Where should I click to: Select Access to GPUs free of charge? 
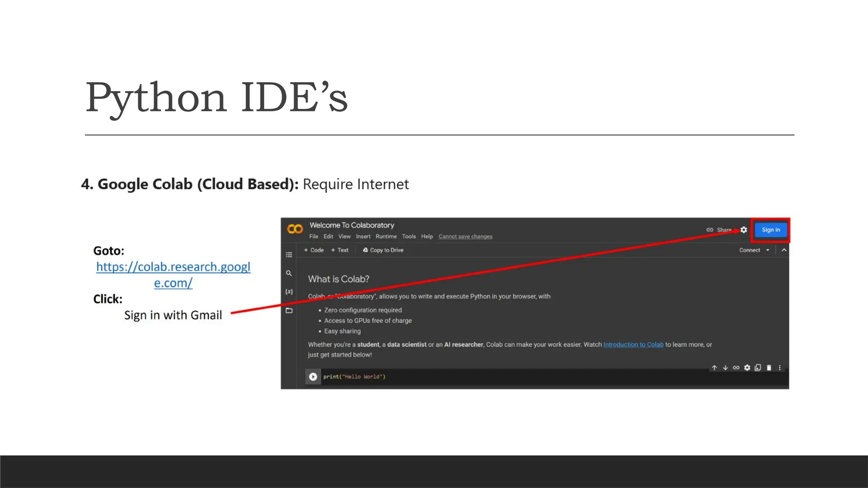[x=368, y=321]
